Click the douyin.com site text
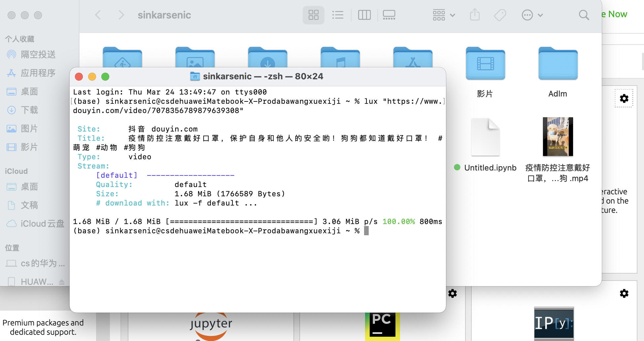 pos(175,129)
